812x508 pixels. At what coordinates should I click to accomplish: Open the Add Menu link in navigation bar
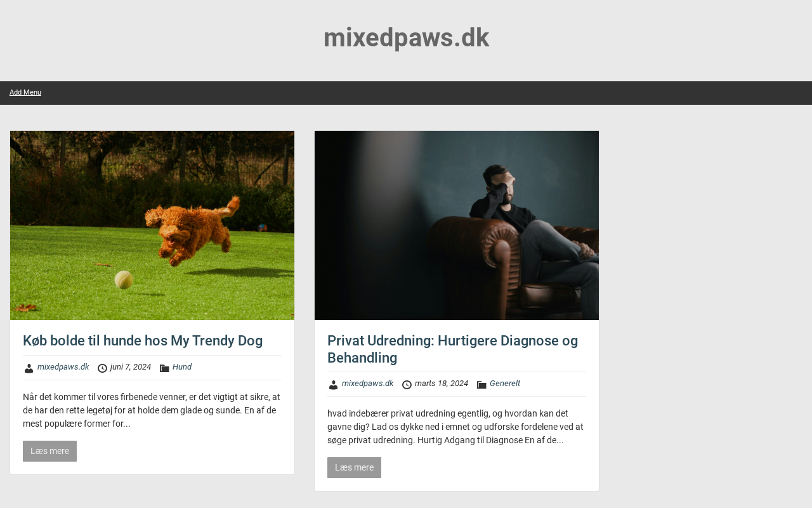(25, 93)
